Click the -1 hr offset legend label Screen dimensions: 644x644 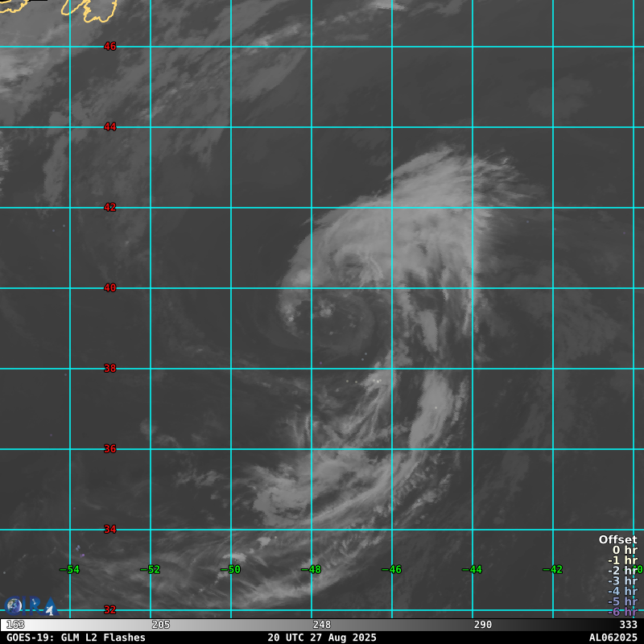tap(622, 561)
